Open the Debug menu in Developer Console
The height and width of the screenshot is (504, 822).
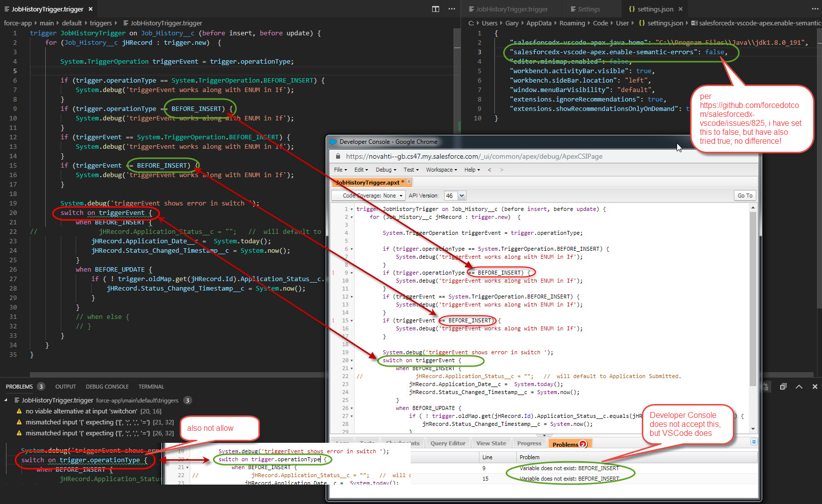[x=385, y=169]
